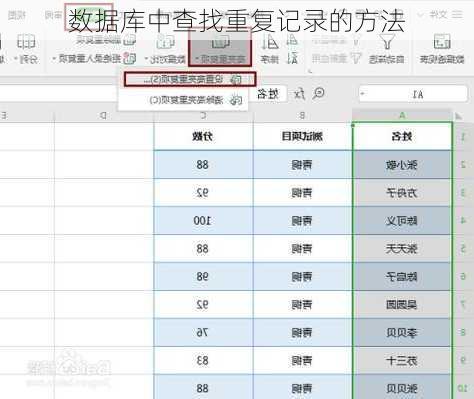Image resolution: width=474 pixels, height=399 pixels.
Task: Select the 姓名 header cell
Action: click(x=402, y=136)
